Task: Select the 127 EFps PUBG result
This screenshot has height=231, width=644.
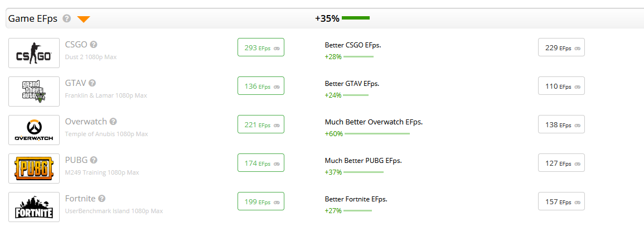Action: pos(561,163)
